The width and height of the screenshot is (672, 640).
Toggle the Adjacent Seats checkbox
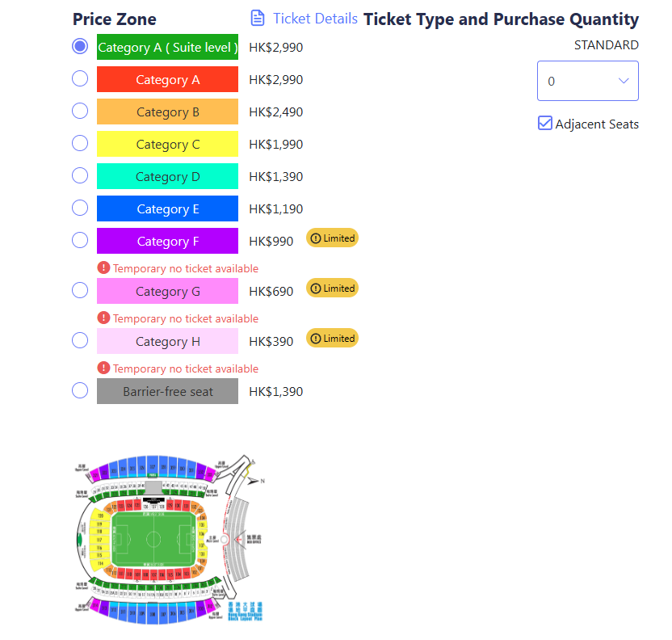545,124
